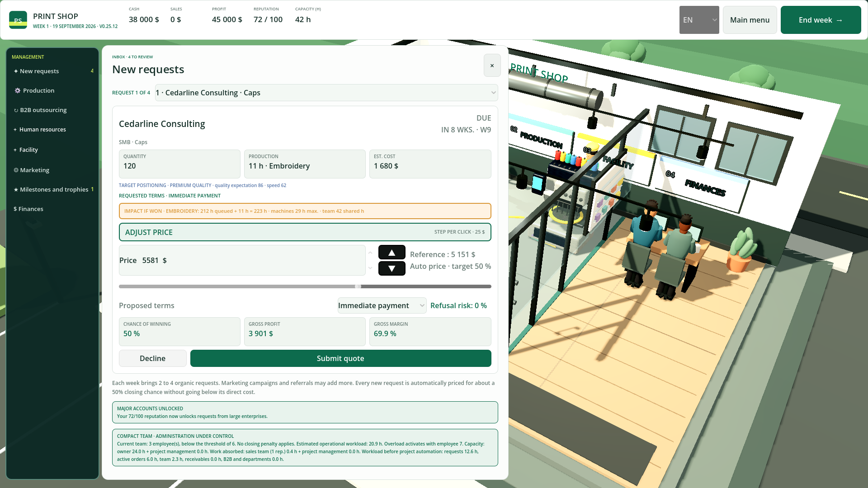Viewport: 868px width, 488px height.
Task: Click the Cash 38 000 $ stat
Action: coord(144,16)
